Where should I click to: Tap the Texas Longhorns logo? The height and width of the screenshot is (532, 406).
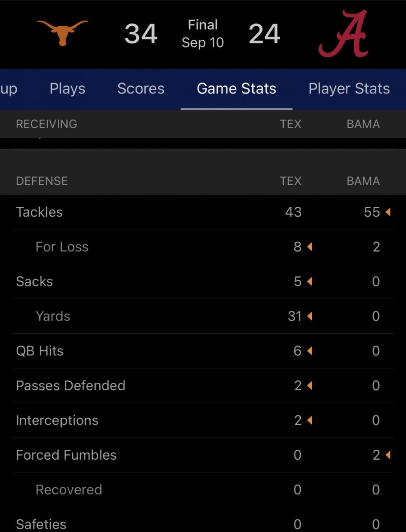pyautogui.click(x=62, y=33)
